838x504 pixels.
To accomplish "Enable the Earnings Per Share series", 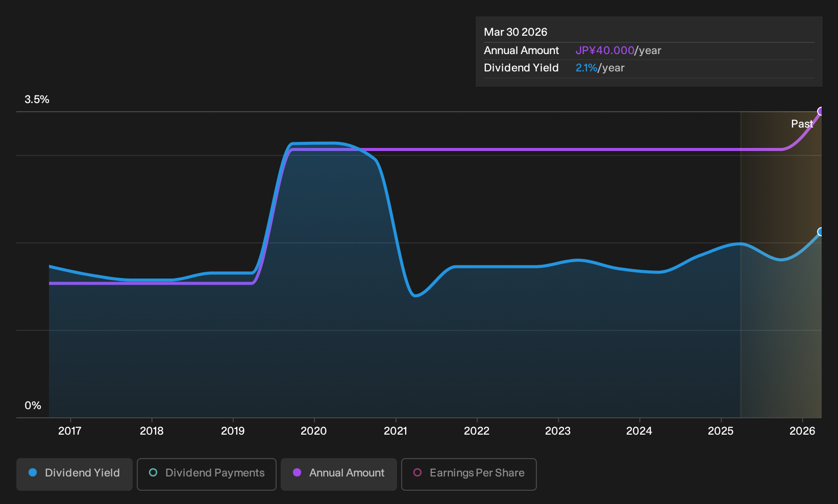I will tap(469, 474).
